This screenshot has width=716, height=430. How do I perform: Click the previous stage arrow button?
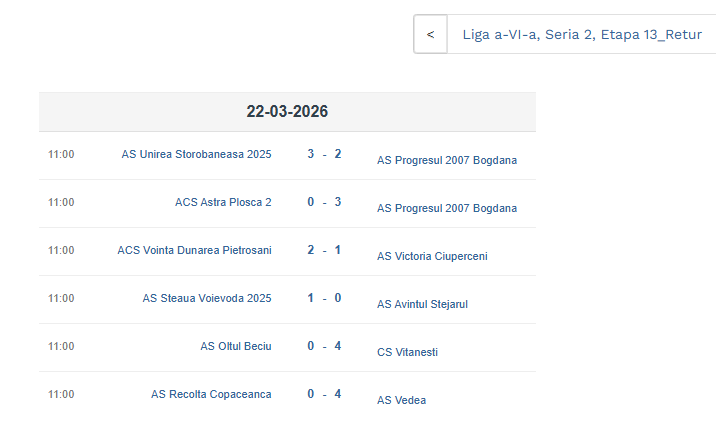click(430, 34)
